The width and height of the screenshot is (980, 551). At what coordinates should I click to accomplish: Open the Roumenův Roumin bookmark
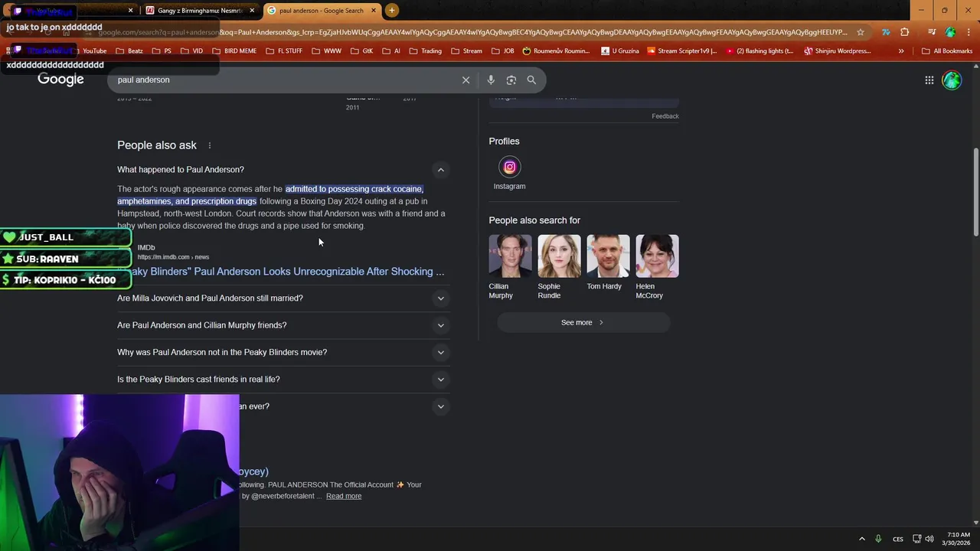click(x=556, y=51)
